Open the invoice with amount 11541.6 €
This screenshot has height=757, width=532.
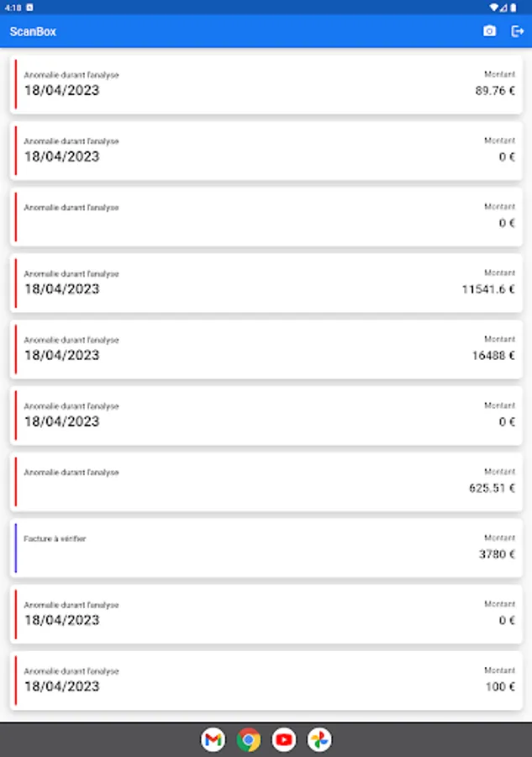[266, 283]
